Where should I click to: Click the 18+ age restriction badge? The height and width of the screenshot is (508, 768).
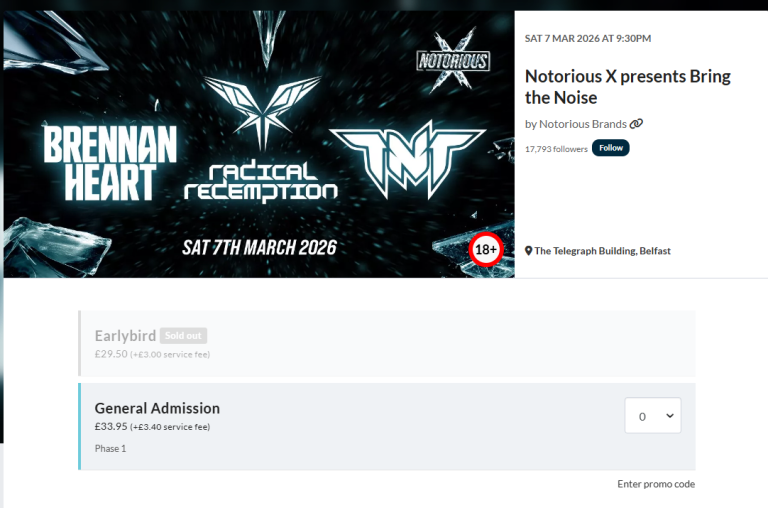486,249
